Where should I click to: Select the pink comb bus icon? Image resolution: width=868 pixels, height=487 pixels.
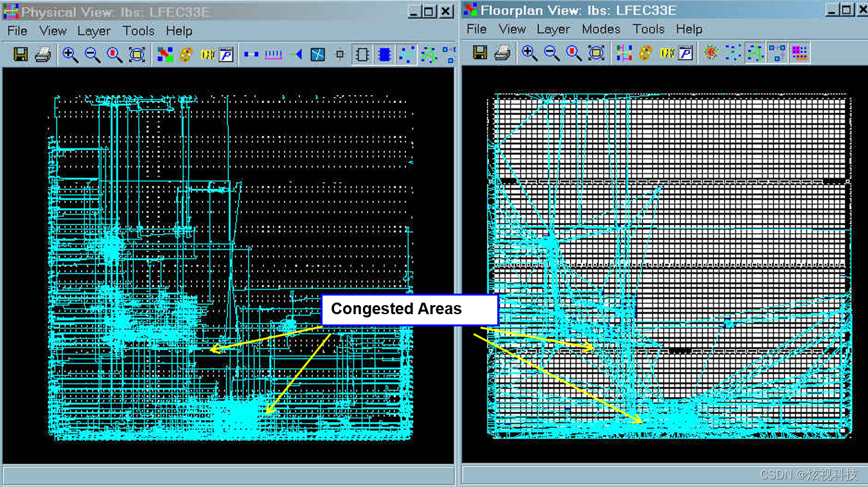click(273, 55)
